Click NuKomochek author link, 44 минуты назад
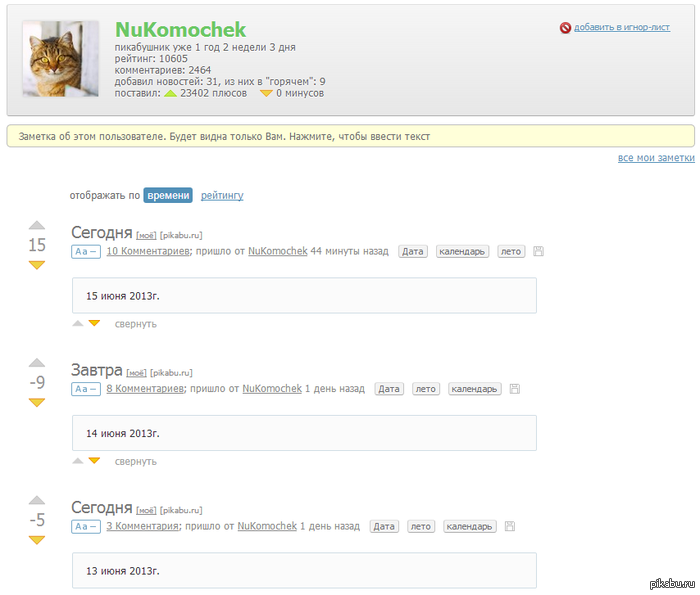This screenshot has height=595, width=700. [x=278, y=251]
